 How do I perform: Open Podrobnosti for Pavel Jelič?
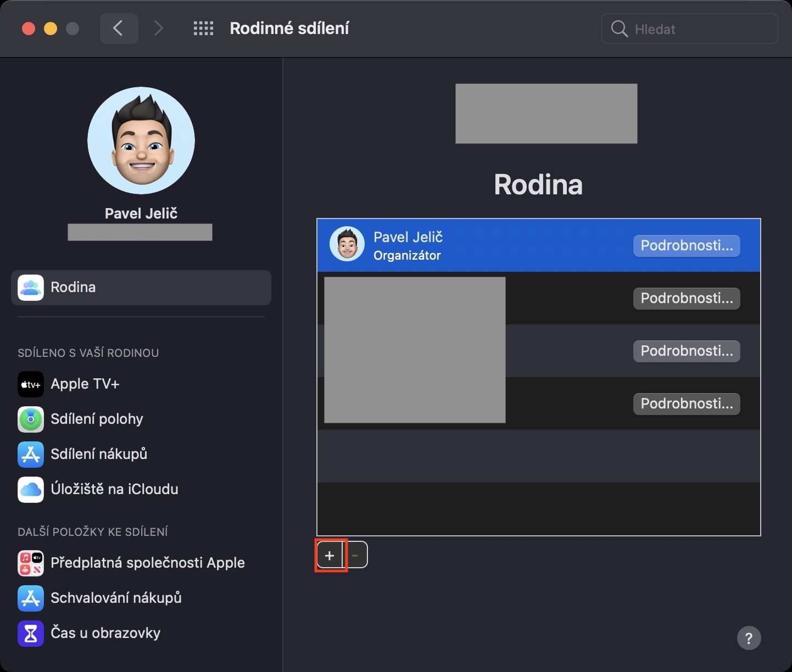(x=687, y=246)
